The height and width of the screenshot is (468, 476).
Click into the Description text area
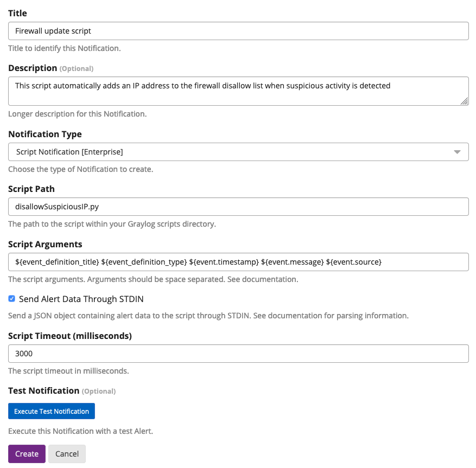coord(238,91)
